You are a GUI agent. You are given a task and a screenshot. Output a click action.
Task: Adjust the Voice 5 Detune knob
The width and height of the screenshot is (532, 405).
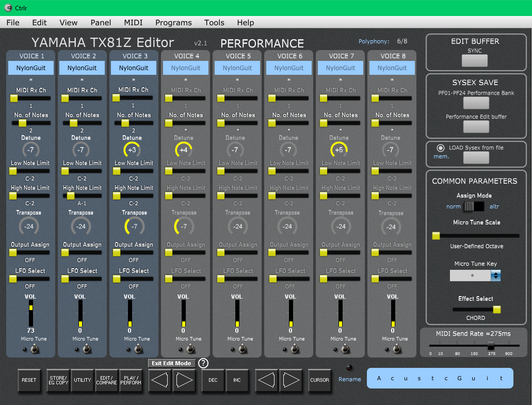point(235,150)
